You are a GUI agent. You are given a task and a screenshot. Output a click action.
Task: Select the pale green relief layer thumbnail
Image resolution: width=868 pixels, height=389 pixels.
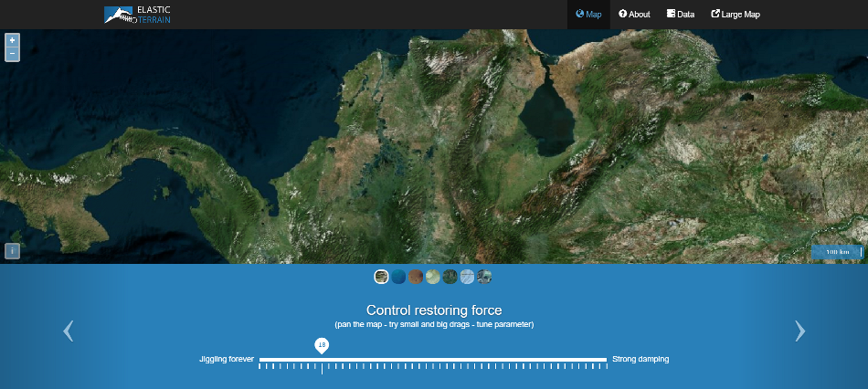coord(432,277)
